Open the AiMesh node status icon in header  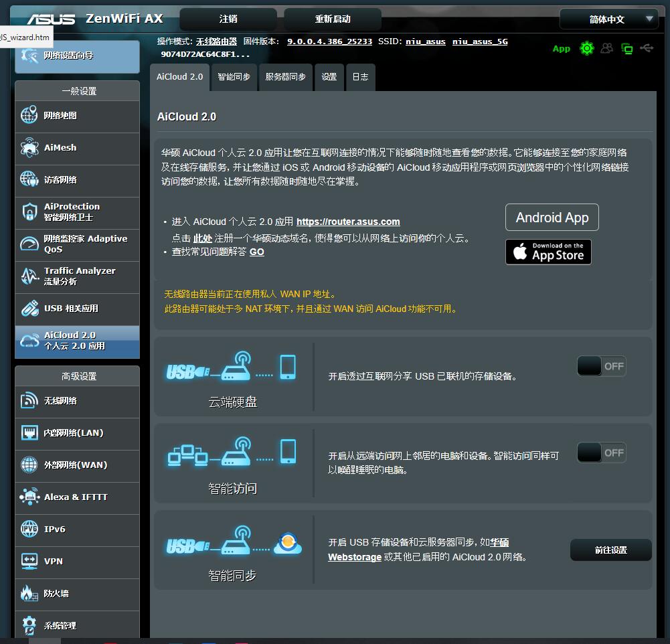(x=626, y=48)
